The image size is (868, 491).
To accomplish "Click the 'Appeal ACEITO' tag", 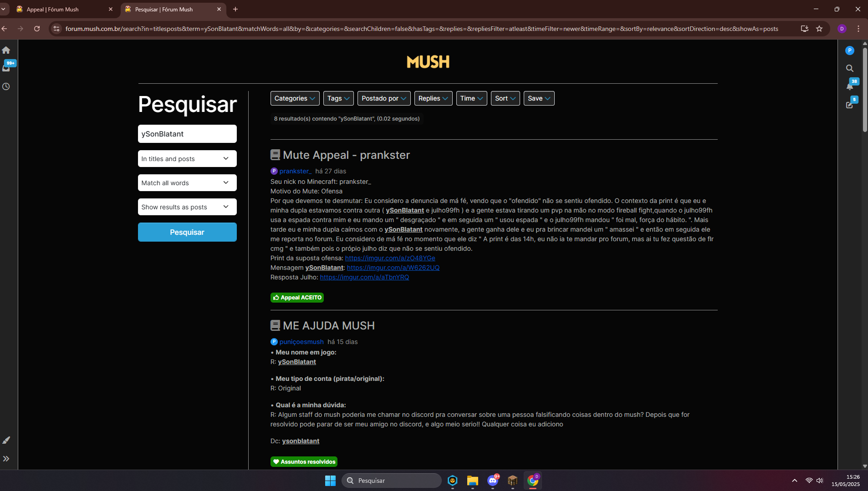I will [297, 298].
